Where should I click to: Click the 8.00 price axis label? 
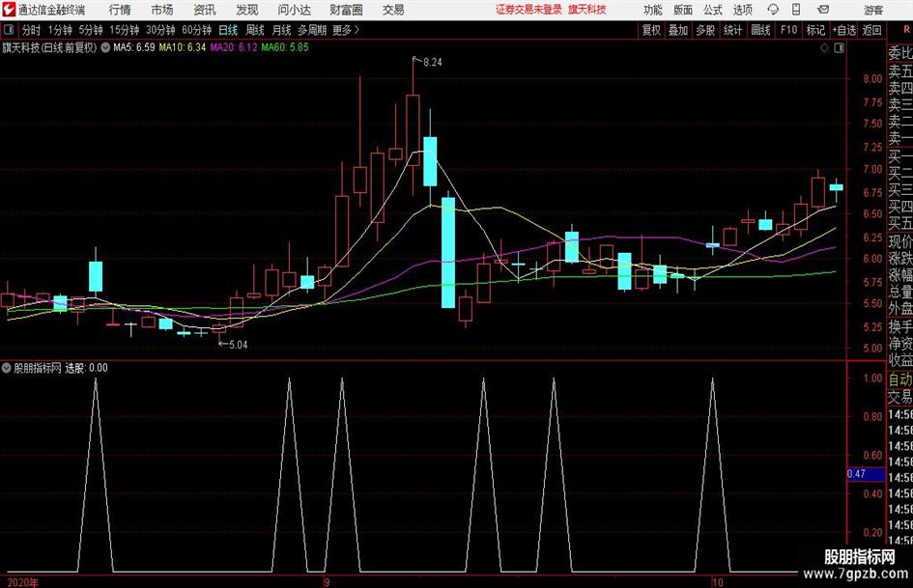coord(872,79)
